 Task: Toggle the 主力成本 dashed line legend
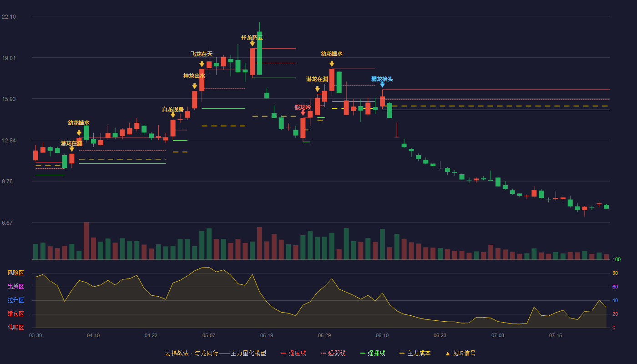[415, 353]
